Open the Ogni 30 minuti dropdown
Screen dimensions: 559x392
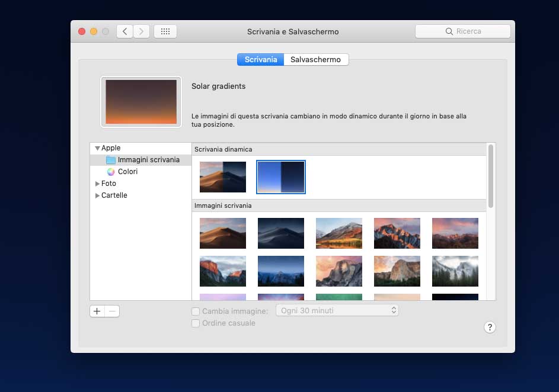(x=337, y=310)
